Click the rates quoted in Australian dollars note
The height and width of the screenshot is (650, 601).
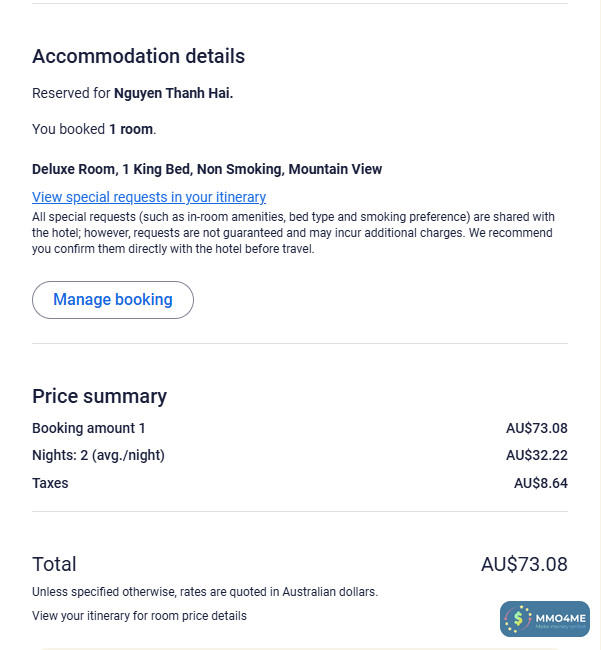pyautogui.click(x=205, y=591)
